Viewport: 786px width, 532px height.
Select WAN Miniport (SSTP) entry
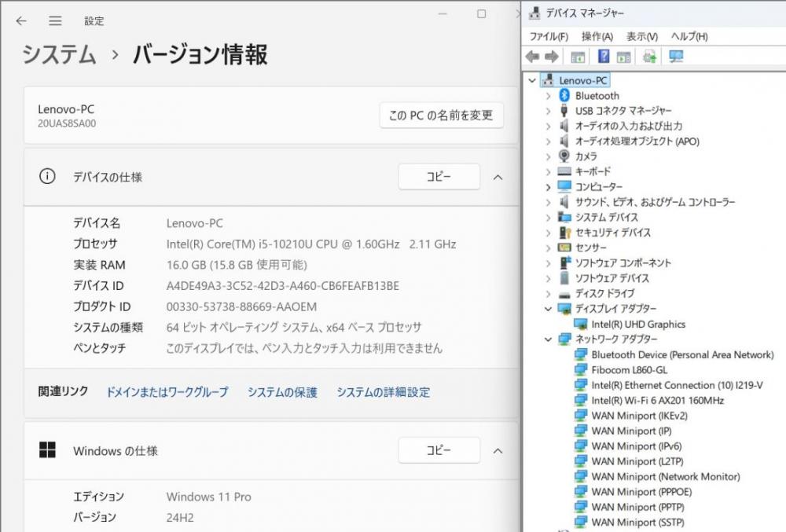[637, 522]
